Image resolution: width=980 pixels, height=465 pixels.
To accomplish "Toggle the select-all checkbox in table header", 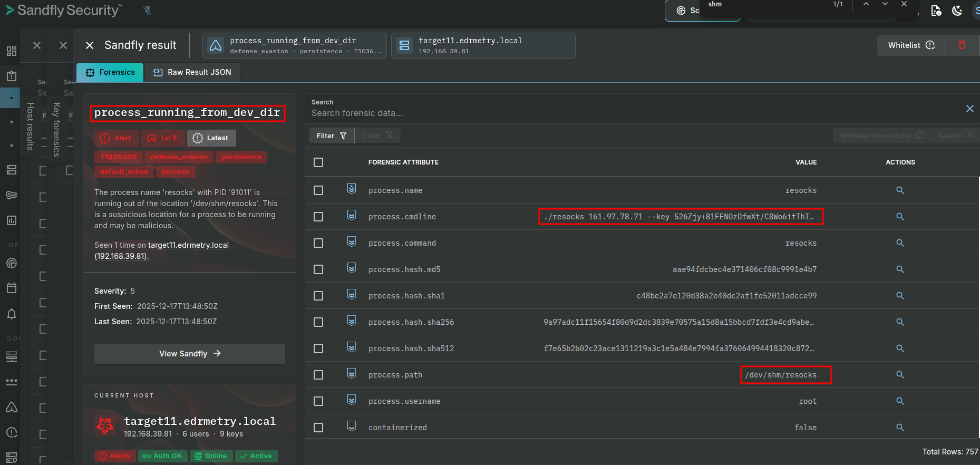I will click(x=318, y=162).
